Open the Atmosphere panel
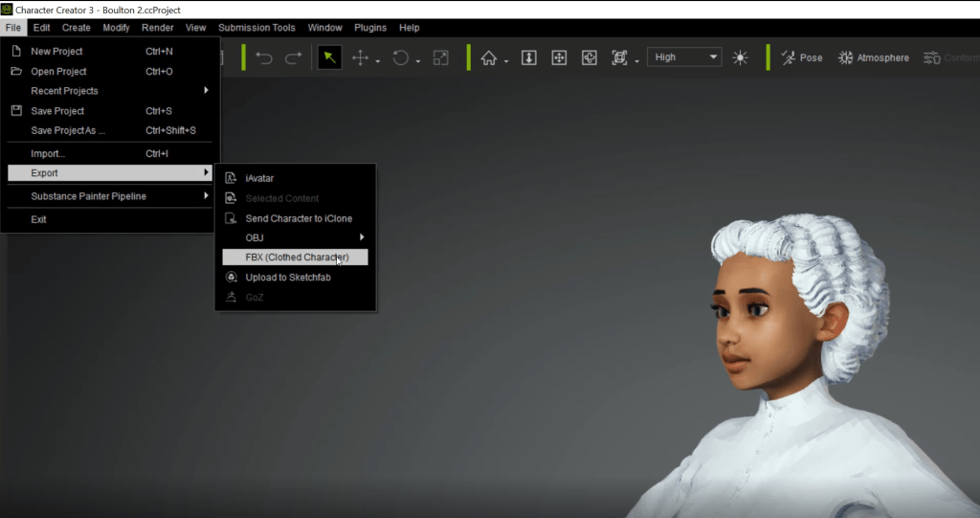 874,57
